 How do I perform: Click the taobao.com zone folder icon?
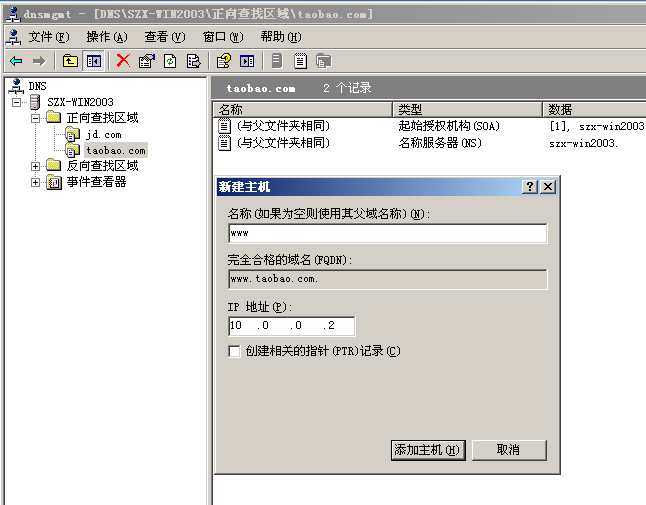pos(72,150)
